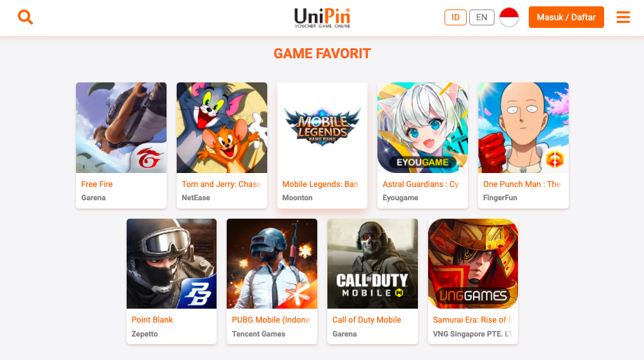Viewport: 644px width, 360px height.
Task: Open the Free Fire title link
Action: click(x=97, y=184)
